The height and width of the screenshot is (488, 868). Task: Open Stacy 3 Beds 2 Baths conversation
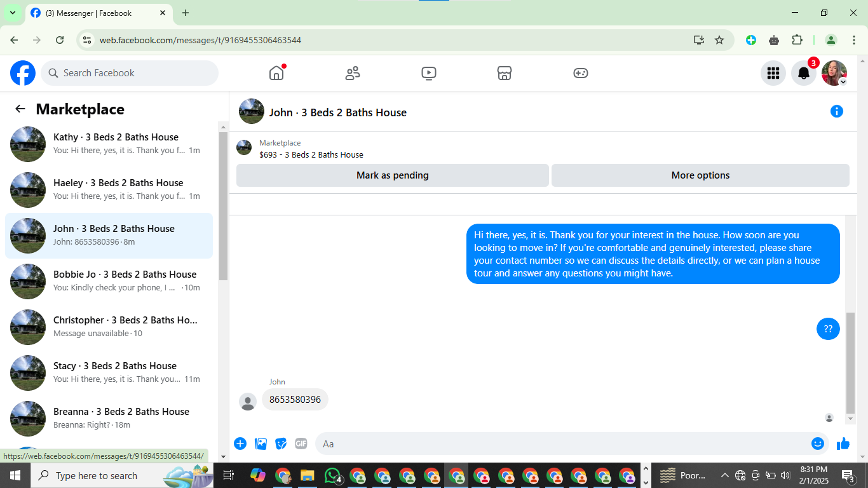click(x=109, y=373)
